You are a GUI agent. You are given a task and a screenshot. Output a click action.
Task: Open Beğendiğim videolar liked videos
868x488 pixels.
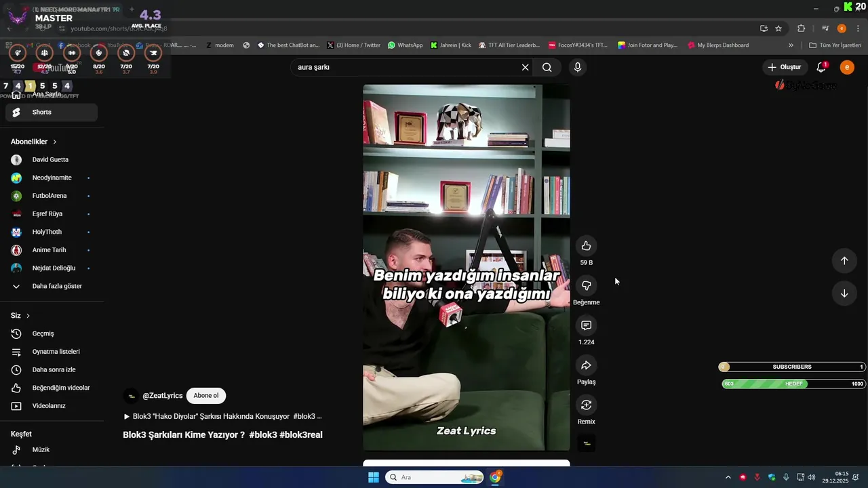click(52, 388)
